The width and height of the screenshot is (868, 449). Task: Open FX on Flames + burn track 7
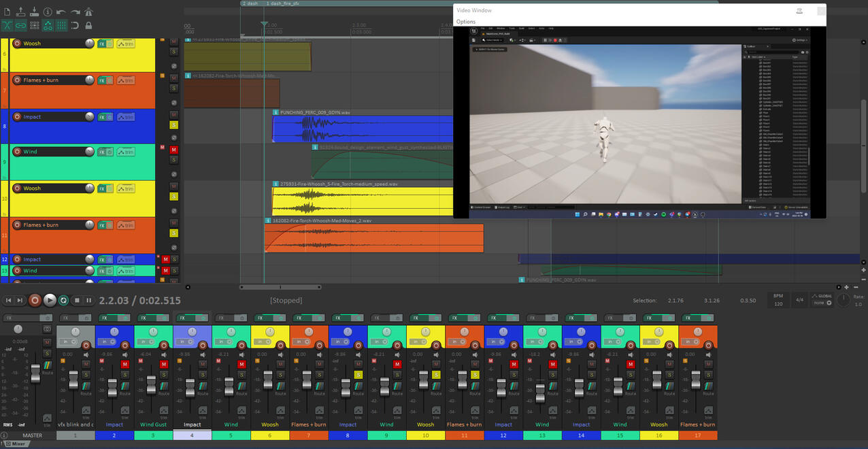tap(102, 80)
